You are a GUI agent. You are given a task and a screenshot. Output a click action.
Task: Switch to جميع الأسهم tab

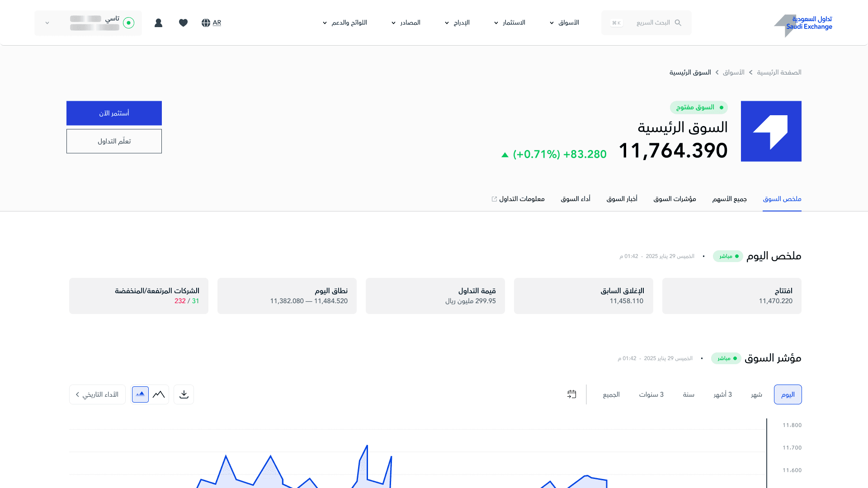pos(729,199)
